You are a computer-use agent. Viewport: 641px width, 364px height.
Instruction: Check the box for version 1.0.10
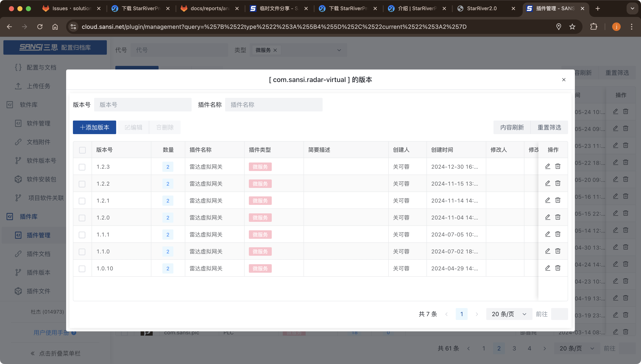[x=82, y=269]
